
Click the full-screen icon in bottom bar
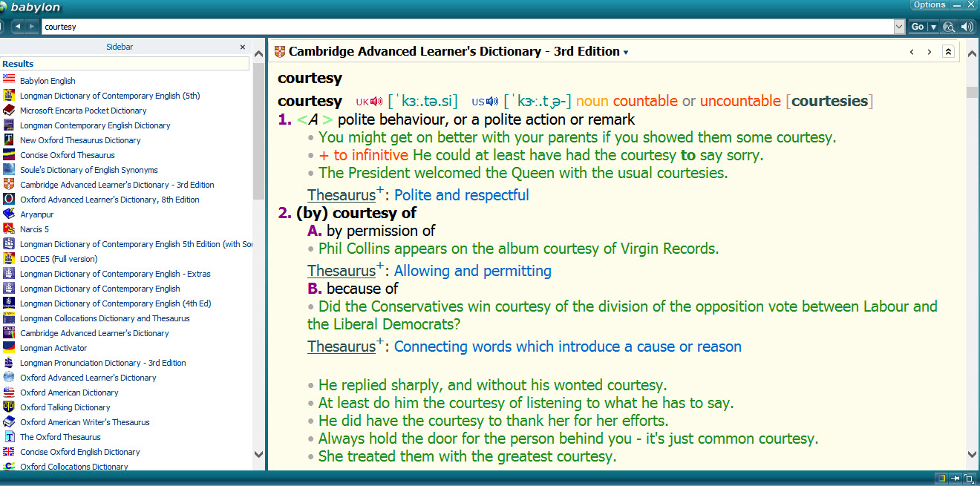(969, 479)
